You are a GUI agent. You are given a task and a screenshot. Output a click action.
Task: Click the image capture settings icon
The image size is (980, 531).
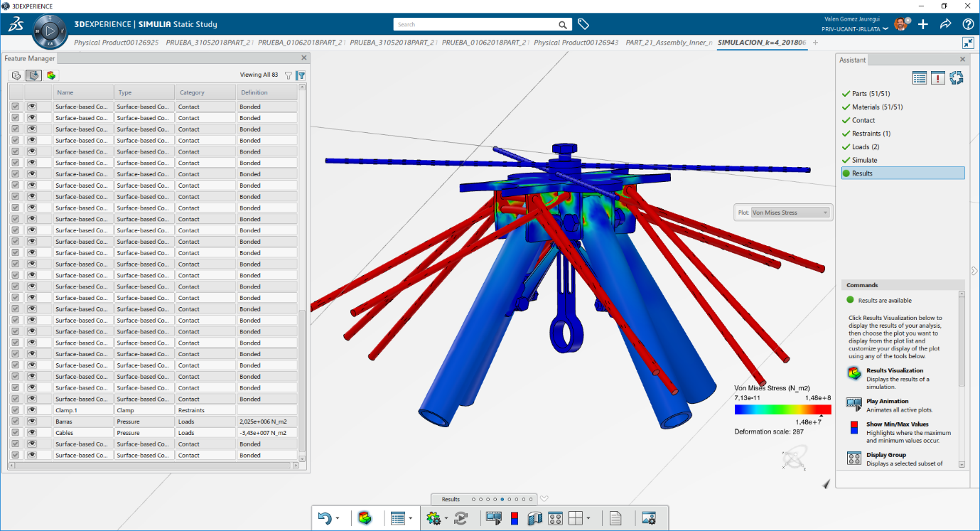pos(648,518)
